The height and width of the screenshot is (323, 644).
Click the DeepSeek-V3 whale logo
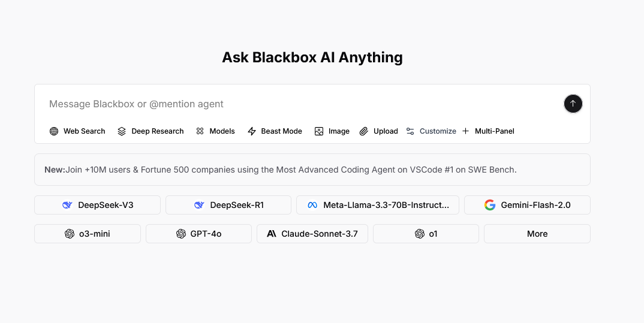(x=67, y=205)
